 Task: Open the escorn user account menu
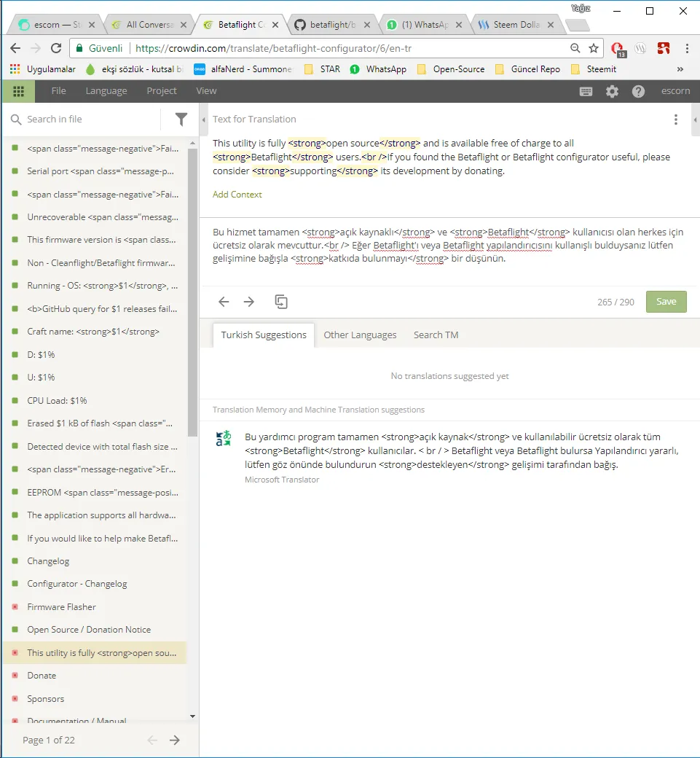(675, 91)
